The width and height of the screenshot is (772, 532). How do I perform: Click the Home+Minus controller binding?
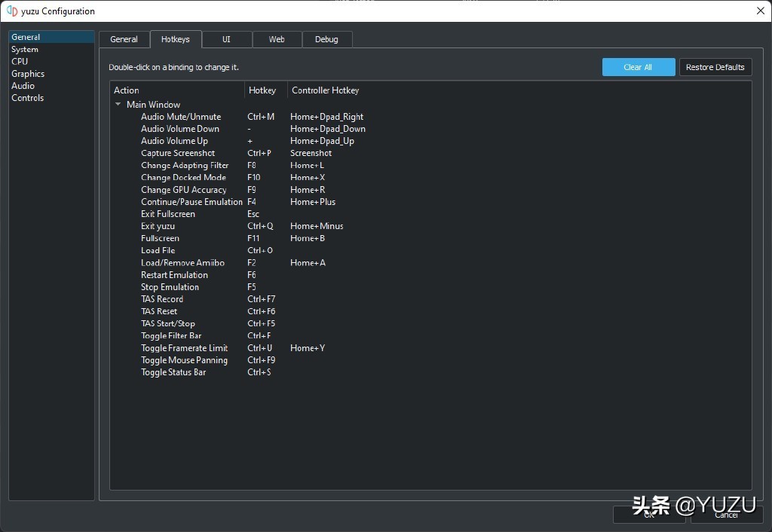tap(317, 226)
